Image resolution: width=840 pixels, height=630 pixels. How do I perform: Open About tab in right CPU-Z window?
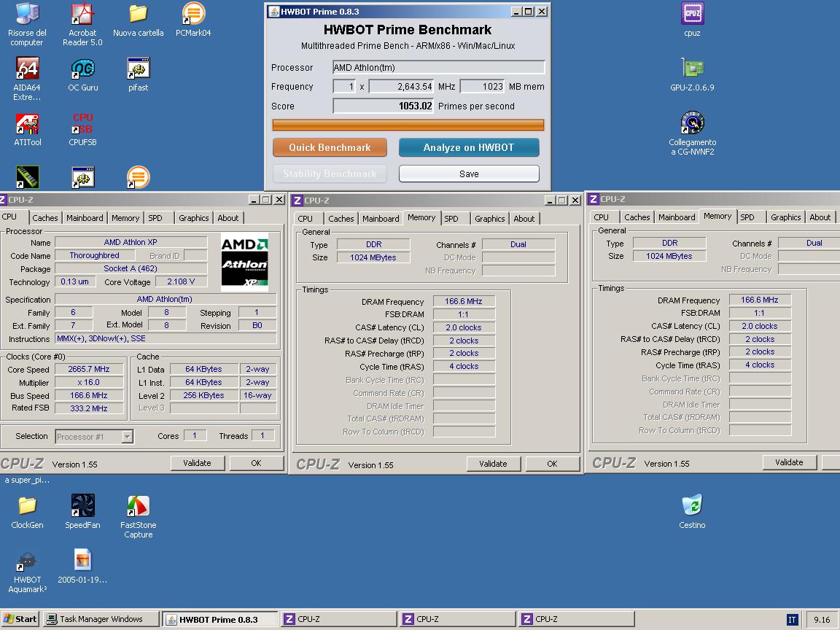coord(820,217)
